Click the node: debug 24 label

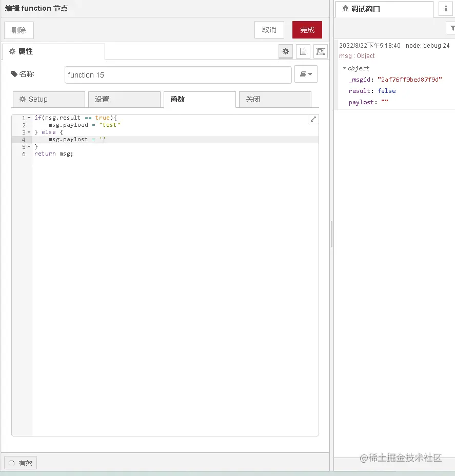pyautogui.click(x=427, y=46)
